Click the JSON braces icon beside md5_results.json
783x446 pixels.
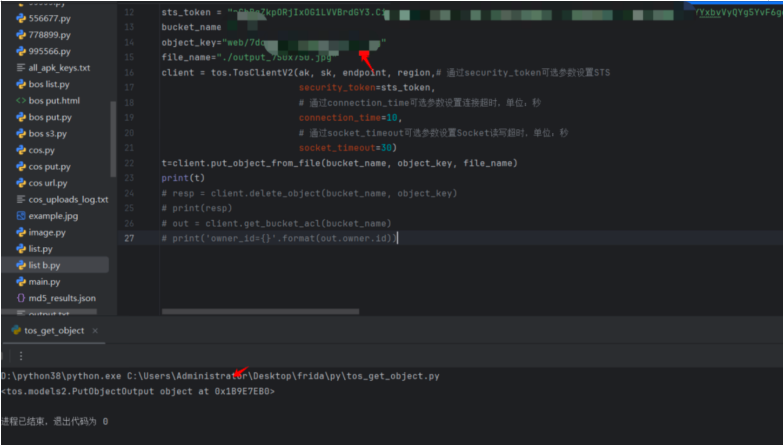click(21, 298)
